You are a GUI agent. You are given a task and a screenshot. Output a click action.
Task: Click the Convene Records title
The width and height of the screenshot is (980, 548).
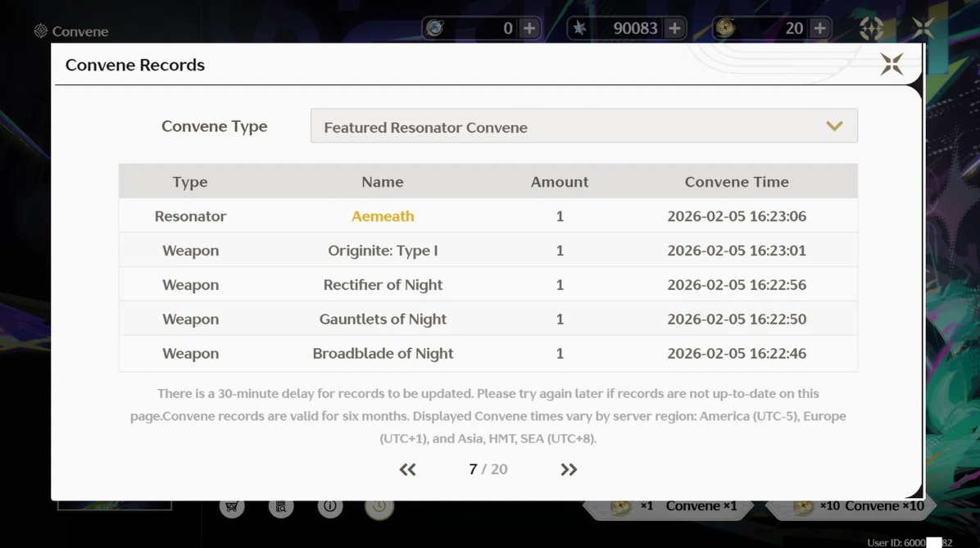(x=135, y=65)
